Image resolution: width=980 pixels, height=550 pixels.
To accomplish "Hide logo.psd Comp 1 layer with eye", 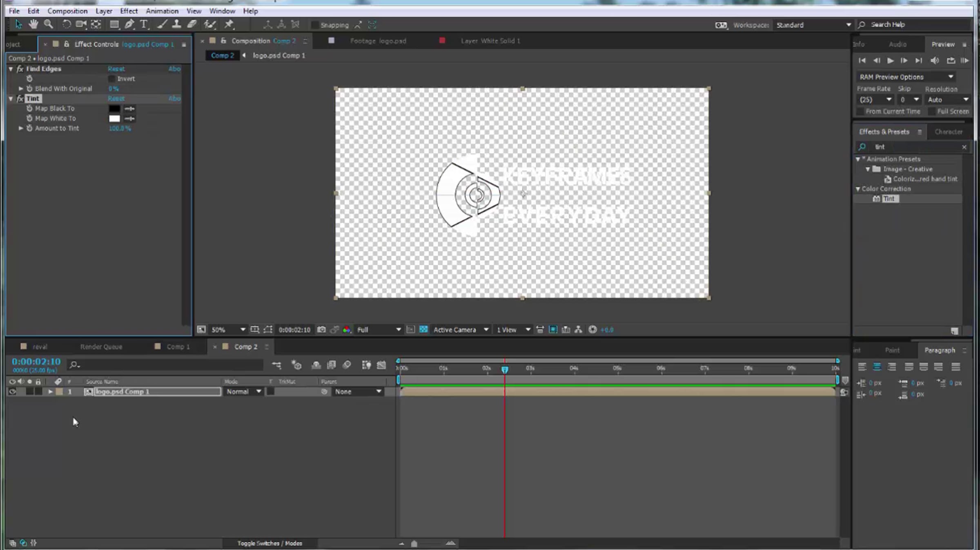I will pyautogui.click(x=12, y=391).
